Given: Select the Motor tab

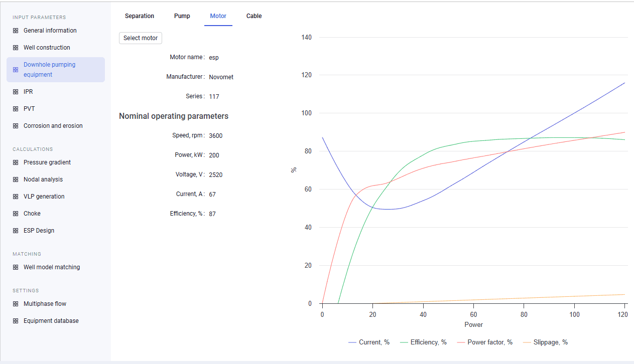Looking at the screenshot, I should [x=218, y=16].
